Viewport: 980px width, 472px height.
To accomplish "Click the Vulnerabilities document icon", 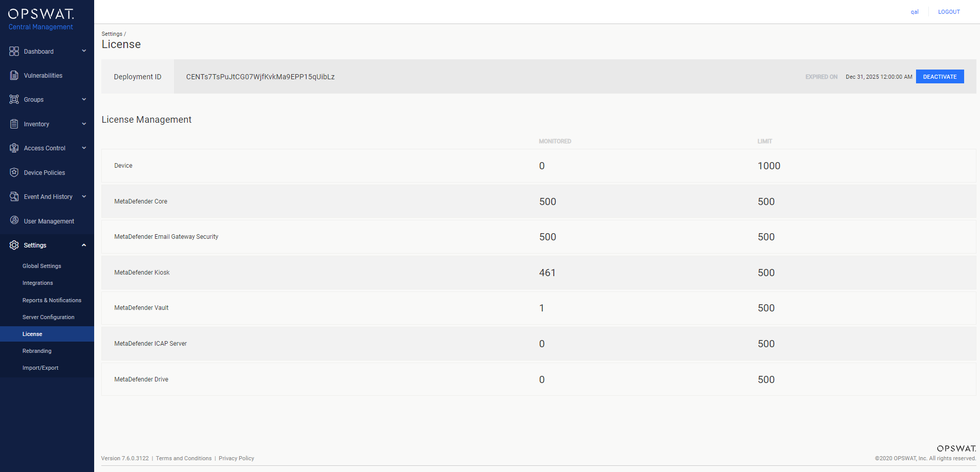I will point(14,75).
